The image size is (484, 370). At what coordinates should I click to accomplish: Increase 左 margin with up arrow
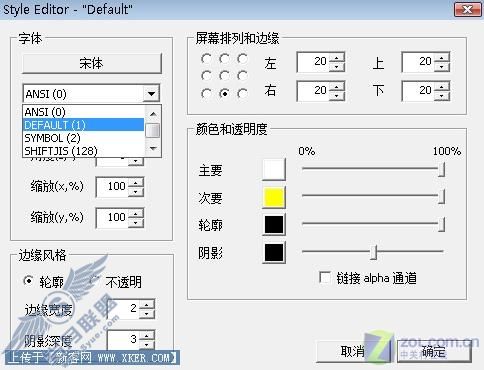[337, 57]
